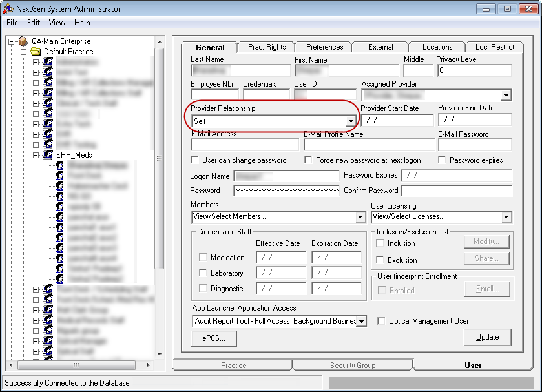The image size is (542, 392).
Task: Switch to the Practice bottom tab
Action: click(233, 366)
